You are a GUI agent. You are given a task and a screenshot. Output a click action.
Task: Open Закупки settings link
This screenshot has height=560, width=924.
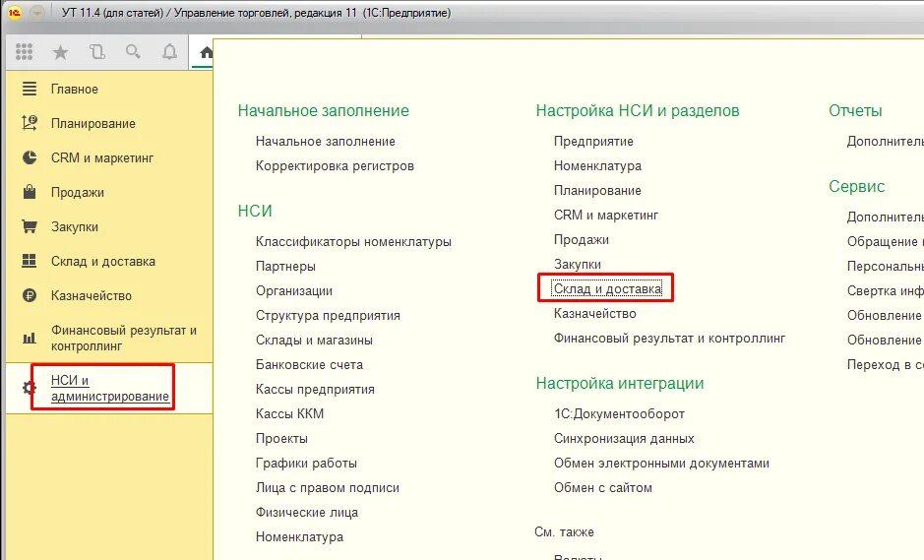[578, 265]
